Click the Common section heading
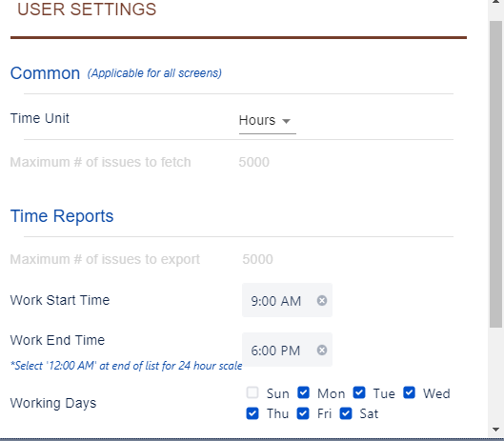This screenshot has height=441, width=504. pos(45,73)
